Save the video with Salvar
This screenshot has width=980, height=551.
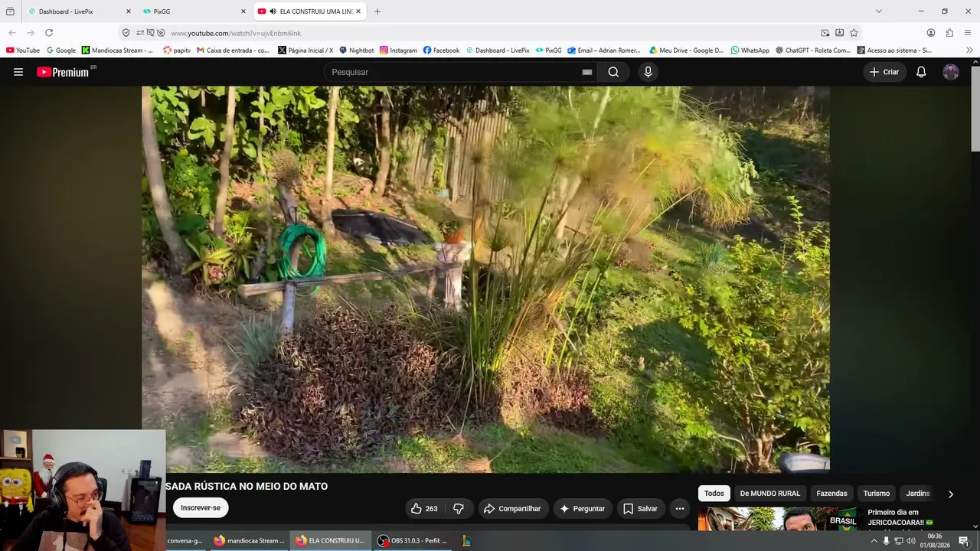[640, 509]
